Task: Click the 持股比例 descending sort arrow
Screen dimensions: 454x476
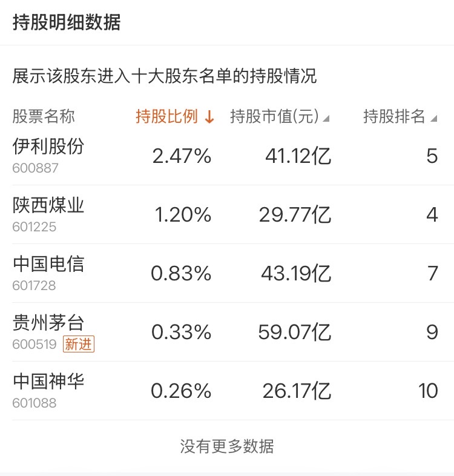Action: (x=209, y=116)
